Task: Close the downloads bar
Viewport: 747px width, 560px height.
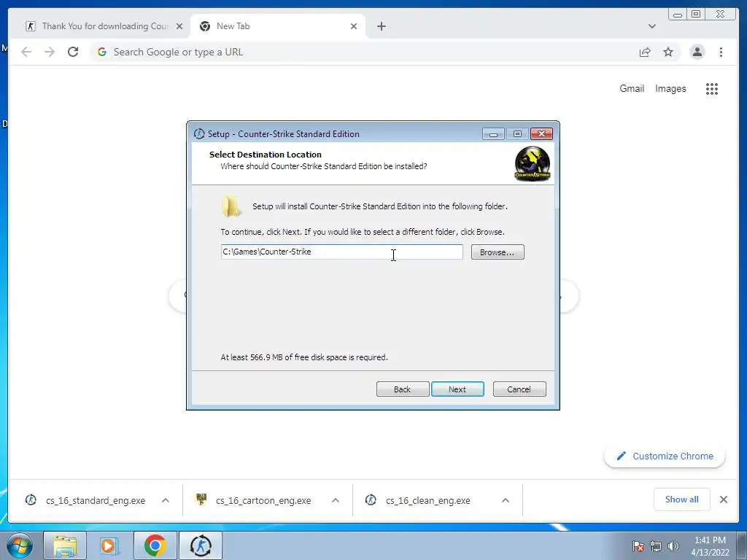Action: pyautogui.click(x=723, y=499)
